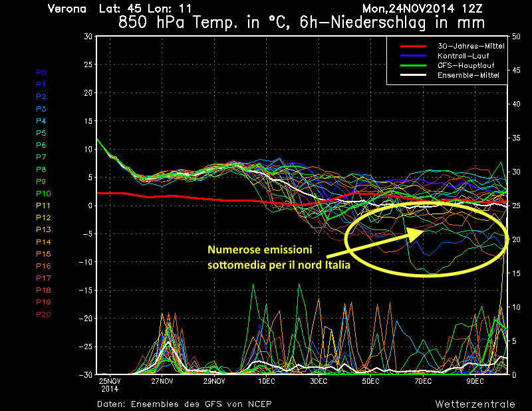
Task: Select the P17 ensemble label
Action: tap(43, 278)
